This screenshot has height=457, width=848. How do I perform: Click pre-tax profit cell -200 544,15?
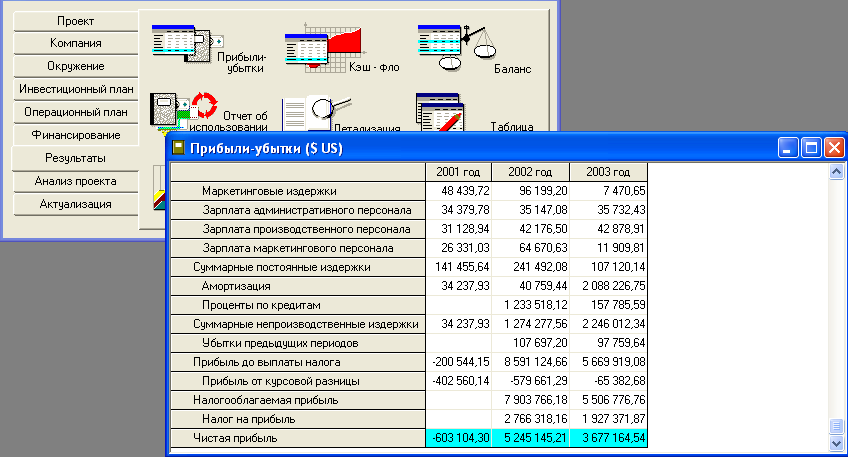(x=459, y=362)
